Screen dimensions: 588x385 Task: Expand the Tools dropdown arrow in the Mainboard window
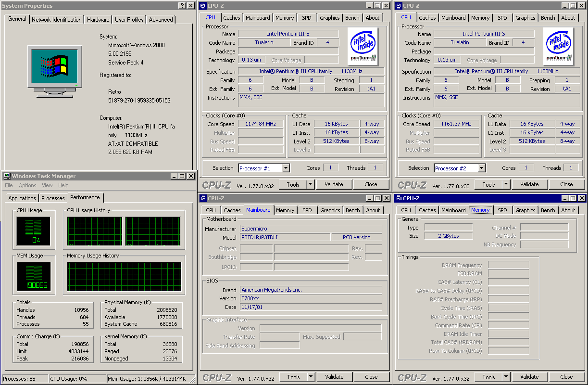click(x=311, y=377)
